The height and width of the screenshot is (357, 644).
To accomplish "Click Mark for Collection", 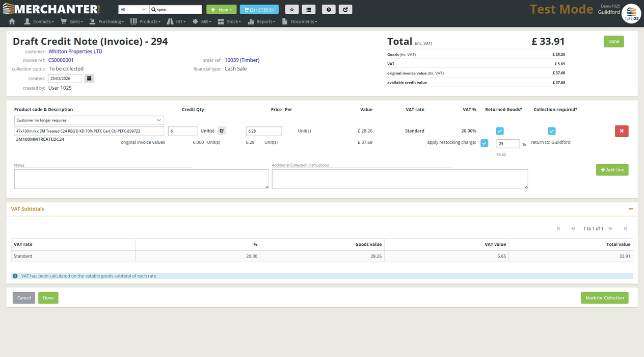I will [604, 298].
